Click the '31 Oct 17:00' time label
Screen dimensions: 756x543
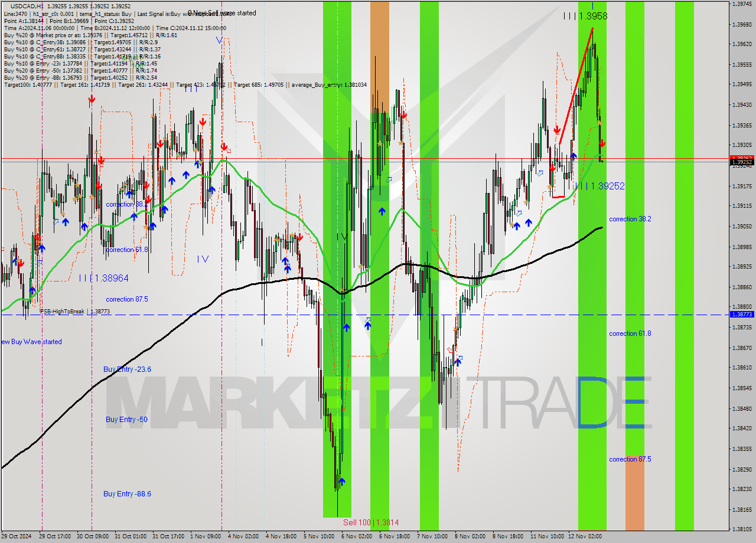coord(168,537)
